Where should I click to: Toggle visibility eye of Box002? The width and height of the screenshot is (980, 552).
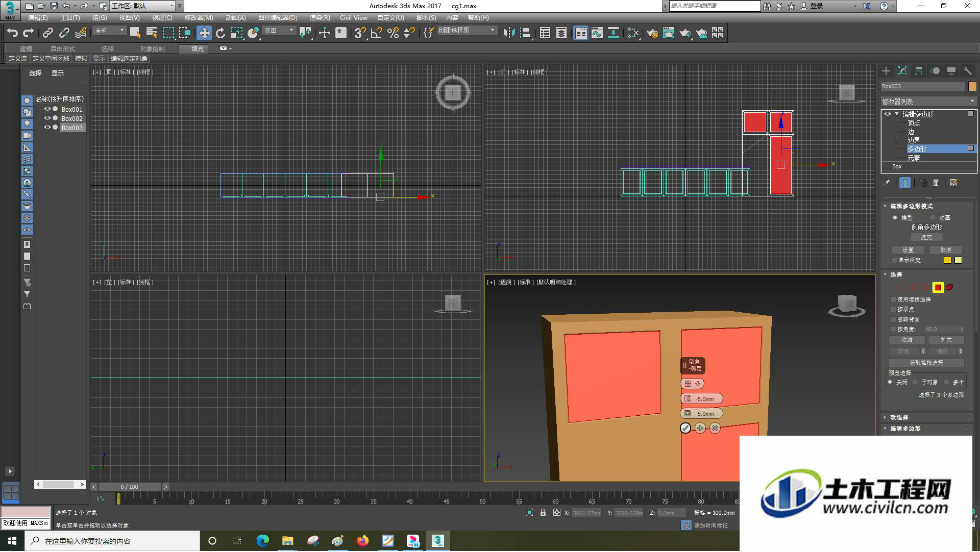click(47, 118)
